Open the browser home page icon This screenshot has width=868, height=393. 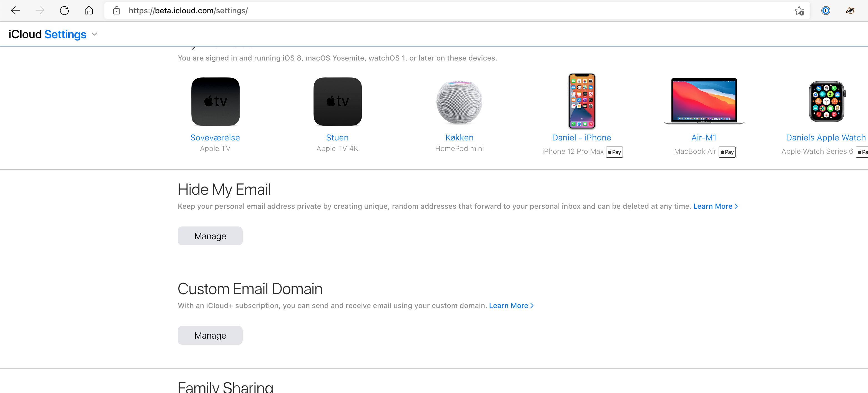coord(89,11)
